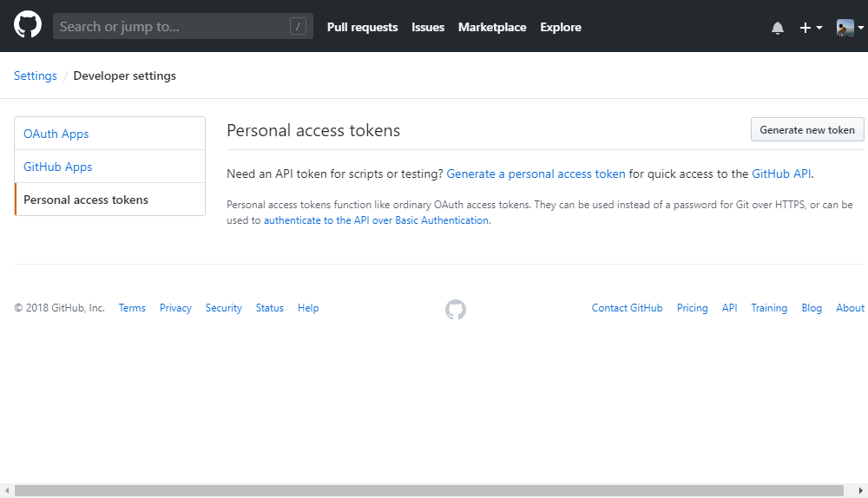Image resolution: width=868 pixels, height=498 pixels.
Task: Click the Personal access tokens heading
Action: (313, 131)
